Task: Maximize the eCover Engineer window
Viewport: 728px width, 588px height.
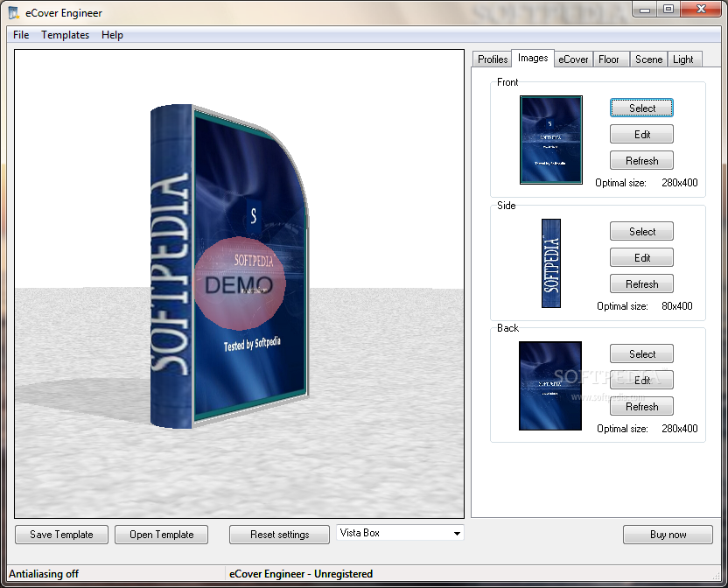Action: 668,10
